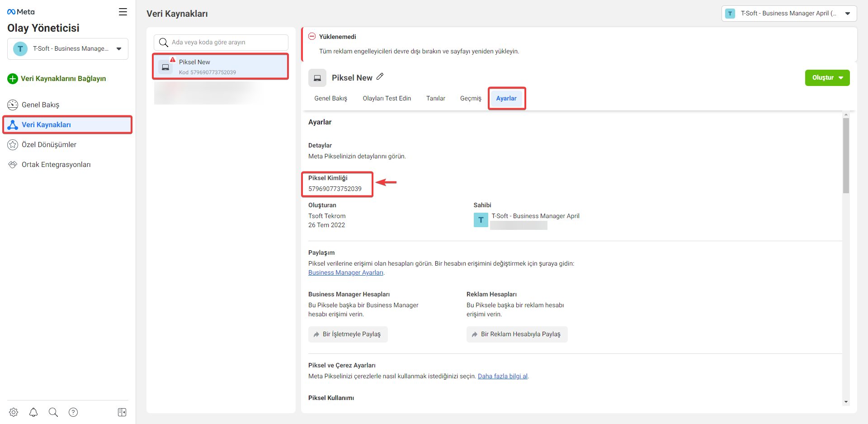This screenshot has height=424, width=868.
Task: Click Daha fazla bilgi al link
Action: tap(503, 376)
